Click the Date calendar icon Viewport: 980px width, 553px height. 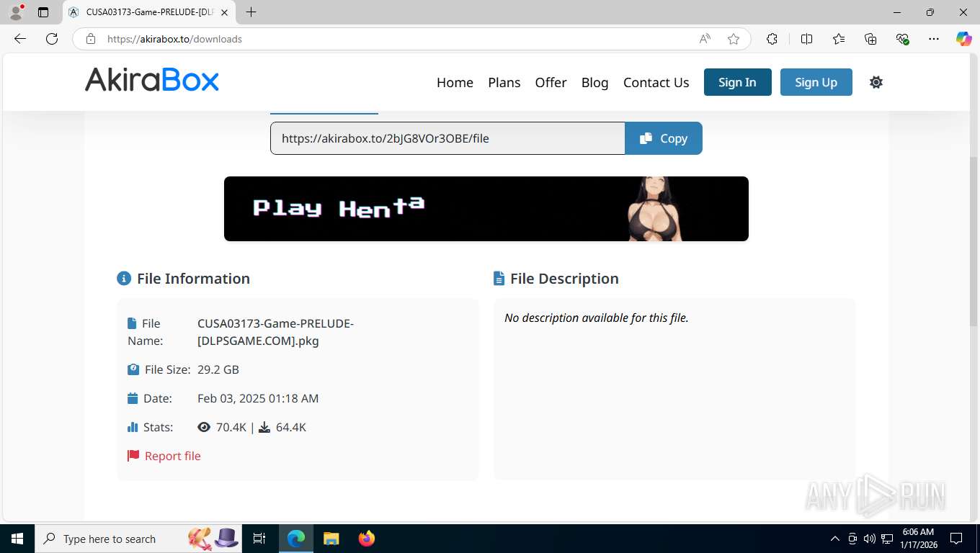(133, 398)
